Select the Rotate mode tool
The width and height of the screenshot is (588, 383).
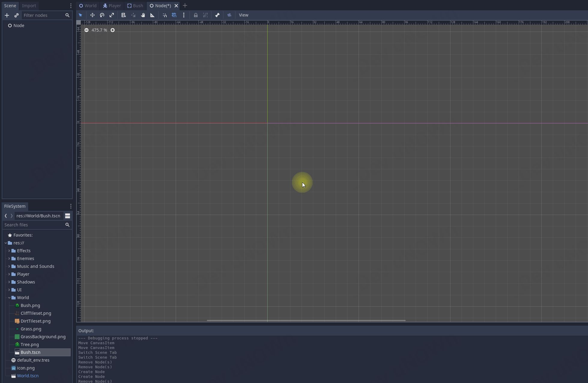pyautogui.click(x=102, y=15)
